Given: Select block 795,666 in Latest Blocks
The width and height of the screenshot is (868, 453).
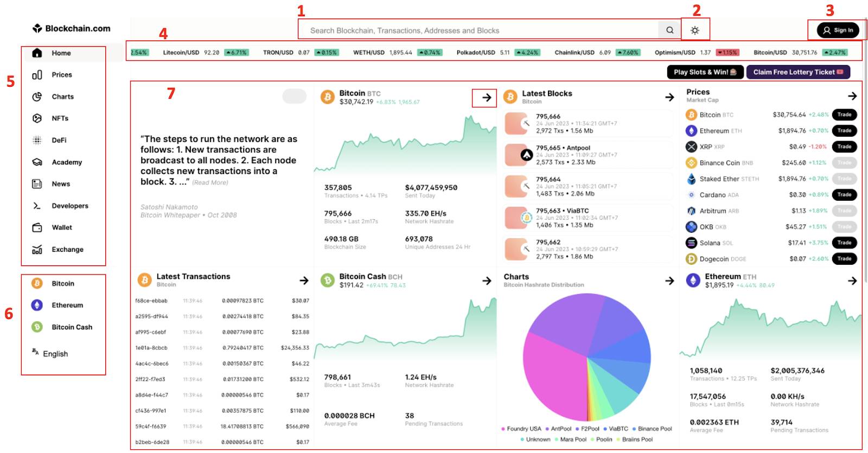Looking at the screenshot, I should [588, 124].
